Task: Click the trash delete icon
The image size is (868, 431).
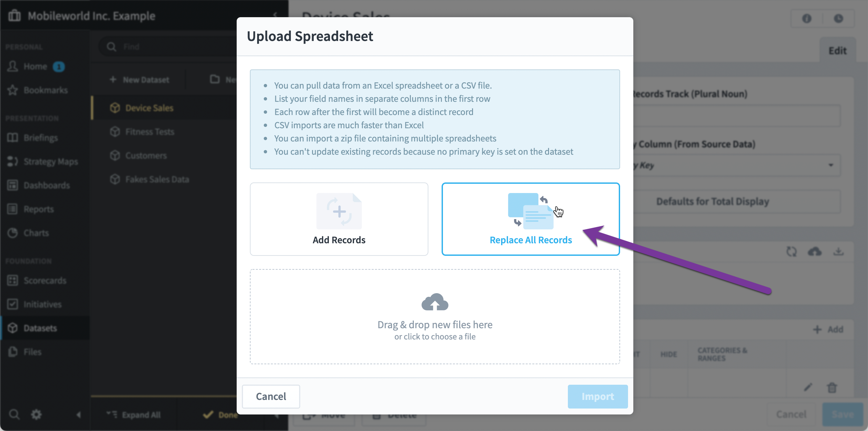Action: pos(832,387)
